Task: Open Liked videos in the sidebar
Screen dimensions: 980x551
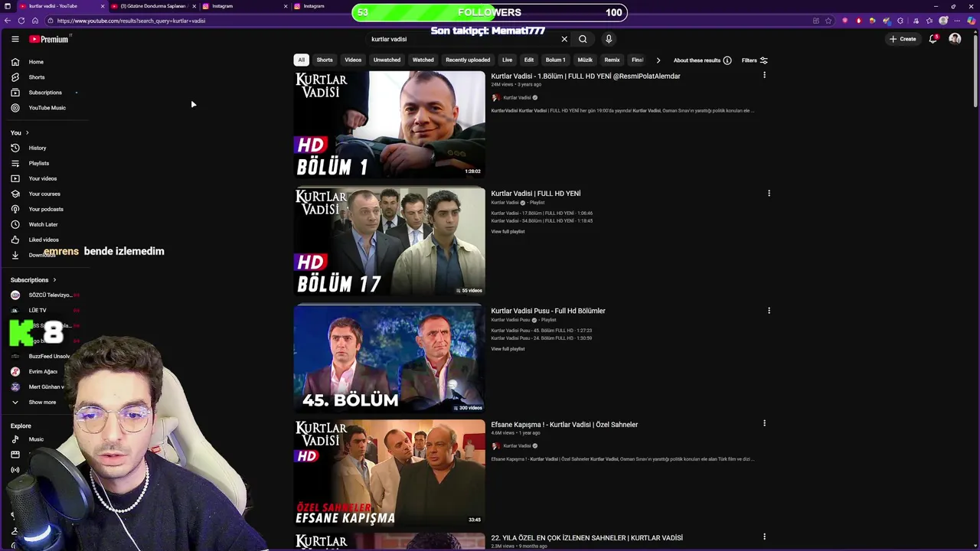Action: tap(42, 240)
